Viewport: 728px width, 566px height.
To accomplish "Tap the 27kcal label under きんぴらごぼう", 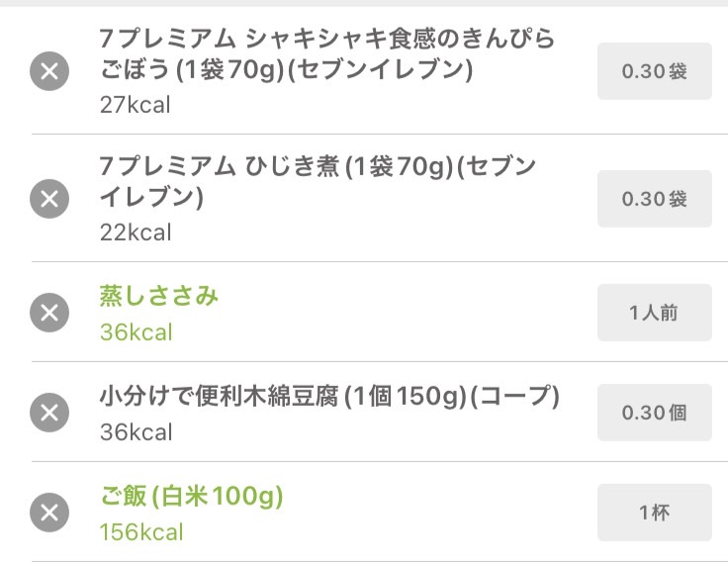I will click(136, 105).
